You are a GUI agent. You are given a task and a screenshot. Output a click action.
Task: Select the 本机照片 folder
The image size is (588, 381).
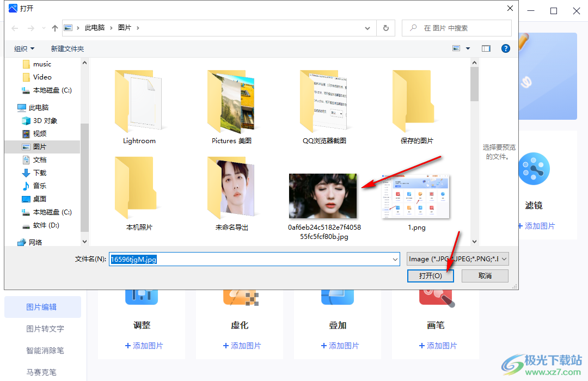139,194
